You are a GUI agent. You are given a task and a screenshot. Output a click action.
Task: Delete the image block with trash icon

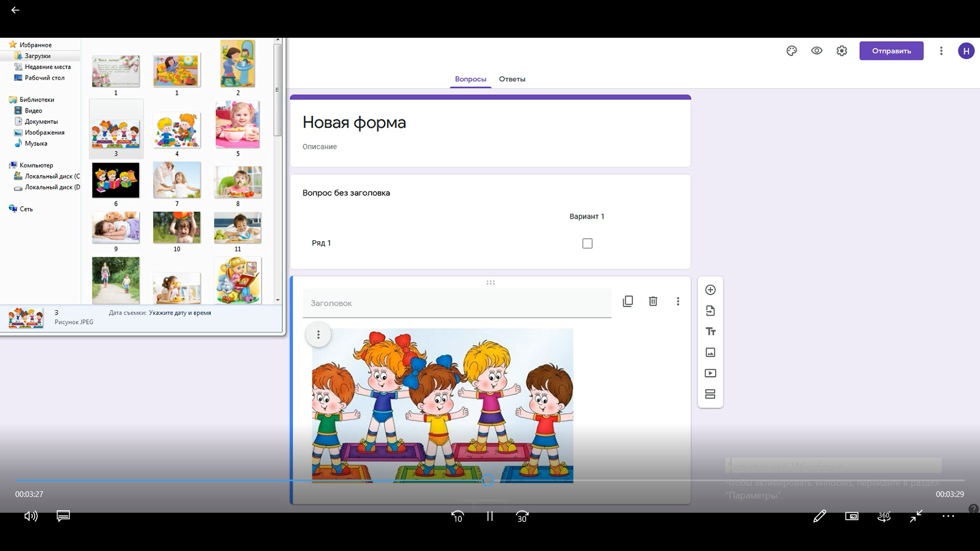[653, 302]
